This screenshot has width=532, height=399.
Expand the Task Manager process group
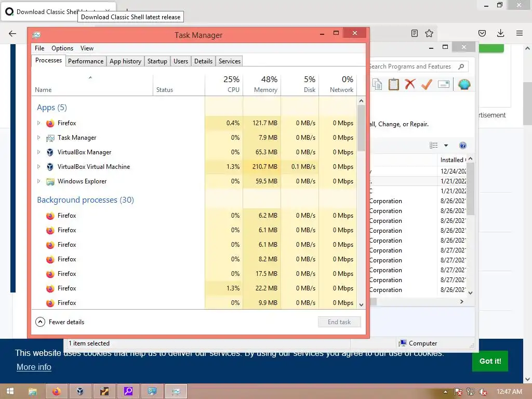pyautogui.click(x=38, y=138)
